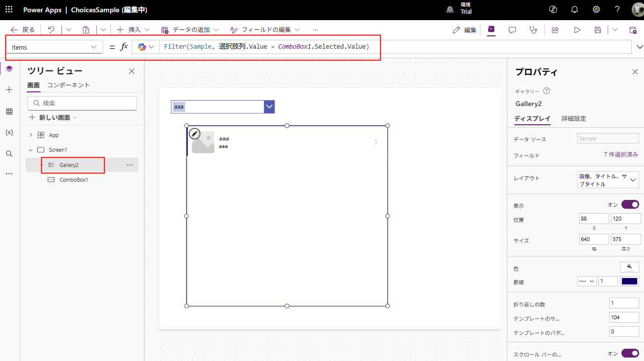Select the Insert (+) sidebar icon

pos(9,90)
